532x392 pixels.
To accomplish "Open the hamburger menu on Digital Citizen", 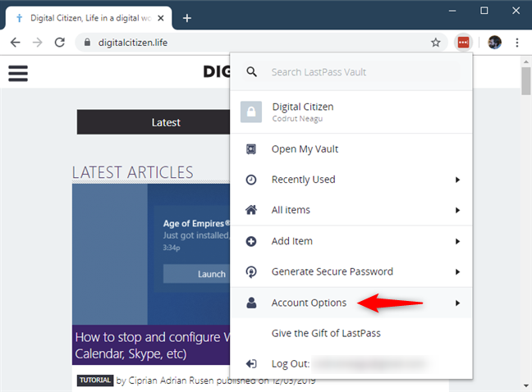I will click(x=18, y=73).
